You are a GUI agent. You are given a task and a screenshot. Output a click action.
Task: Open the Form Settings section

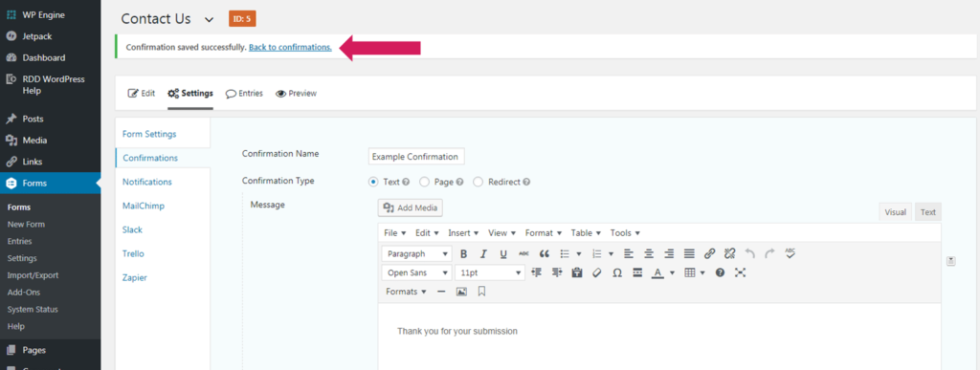point(149,134)
